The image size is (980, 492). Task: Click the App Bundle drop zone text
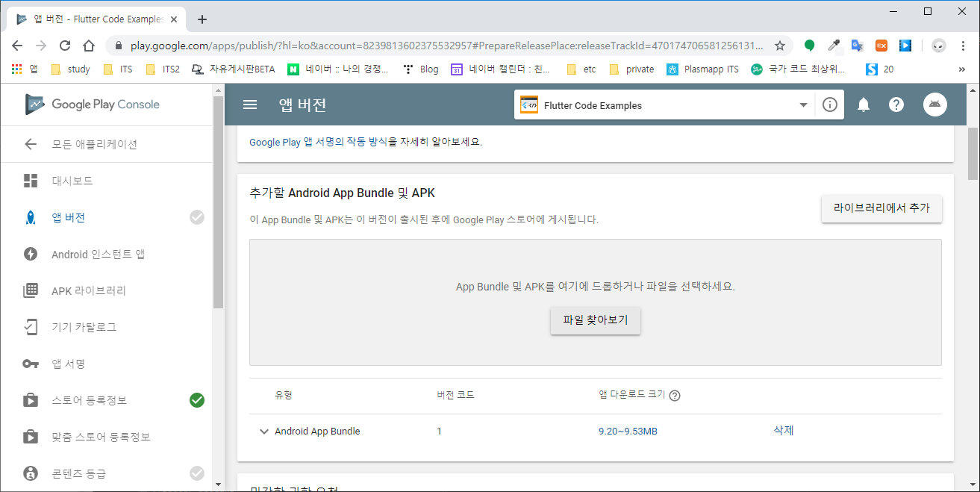pos(596,287)
